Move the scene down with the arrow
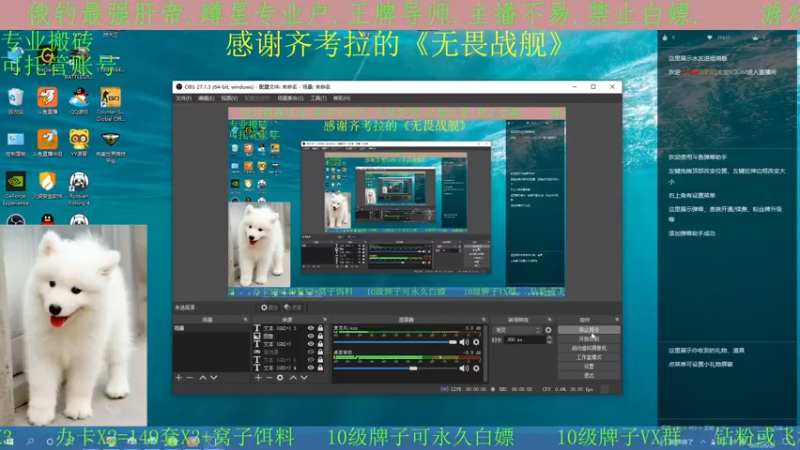The height and width of the screenshot is (450, 800). click(x=214, y=378)
